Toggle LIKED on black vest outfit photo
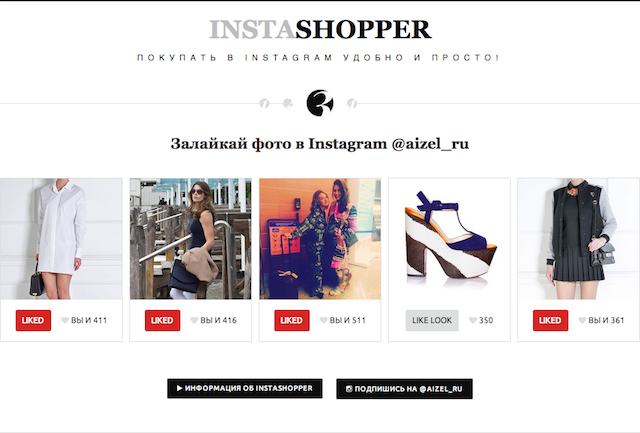 pyautogui.click(x=550, y=320)
